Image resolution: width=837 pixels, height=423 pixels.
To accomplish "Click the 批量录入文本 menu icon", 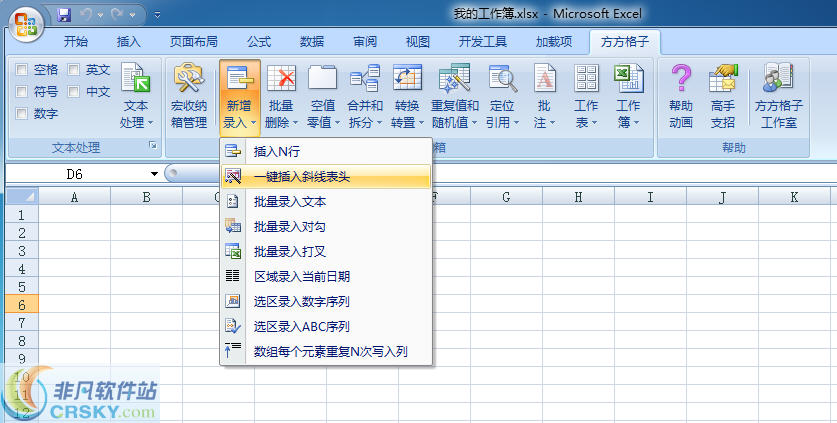I will (x=233, y=201).
